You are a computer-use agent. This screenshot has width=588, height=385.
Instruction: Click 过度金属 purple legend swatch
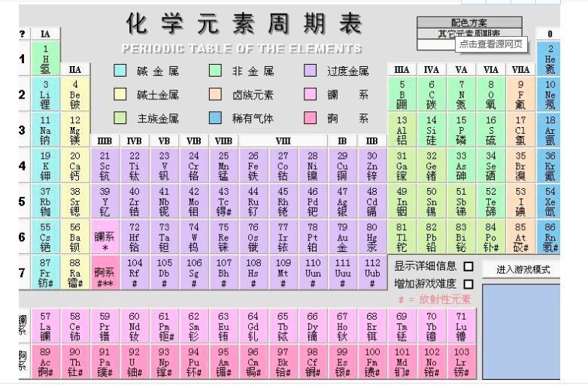point(310,71)
